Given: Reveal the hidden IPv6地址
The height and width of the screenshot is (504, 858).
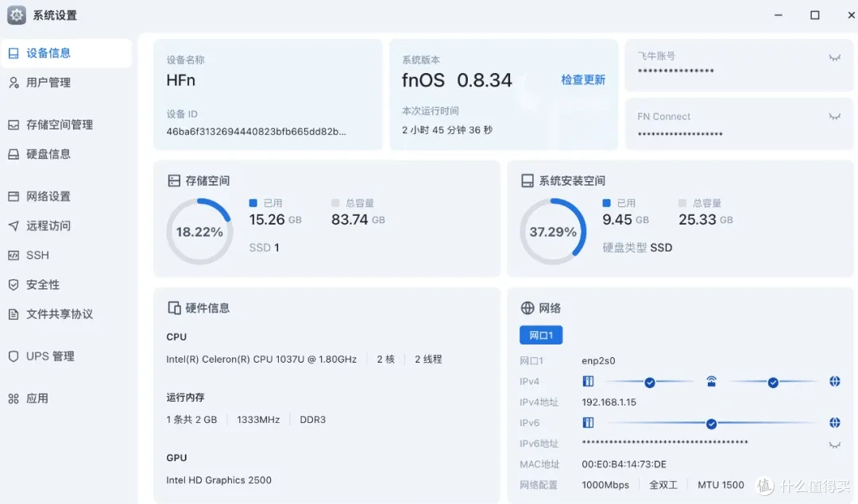Looking at the screenshot, I should coord(834,445).
